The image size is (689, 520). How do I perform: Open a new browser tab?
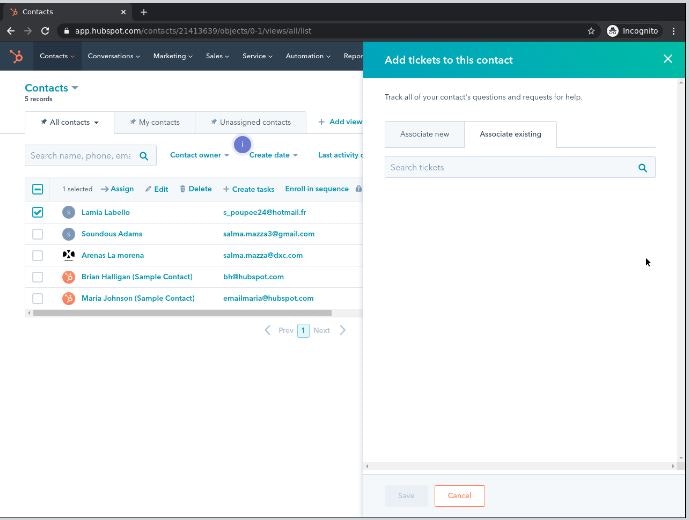tap(144, 12)
